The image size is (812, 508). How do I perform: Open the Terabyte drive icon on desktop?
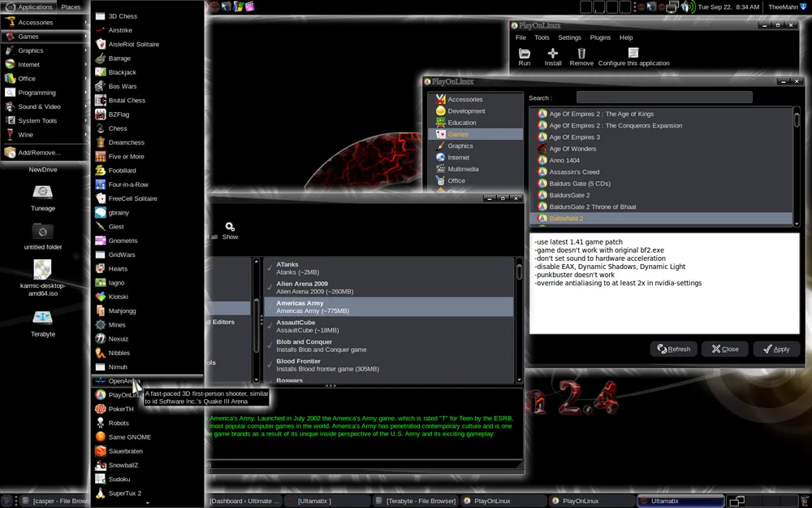[43, 317]
